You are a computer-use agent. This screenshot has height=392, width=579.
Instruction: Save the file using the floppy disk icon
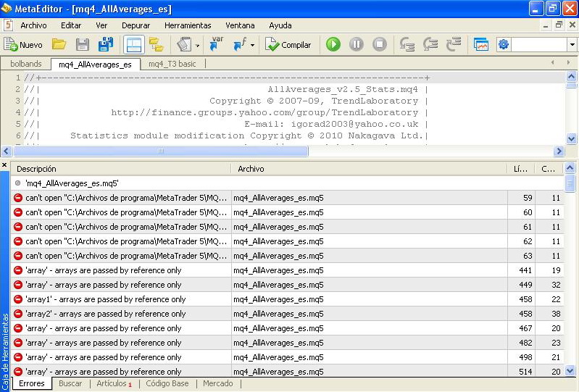click(x=83, y=45)
